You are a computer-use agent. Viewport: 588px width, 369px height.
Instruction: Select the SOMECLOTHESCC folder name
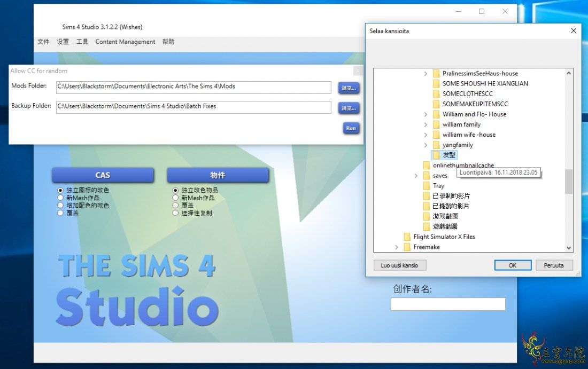(x=468, y=93)
